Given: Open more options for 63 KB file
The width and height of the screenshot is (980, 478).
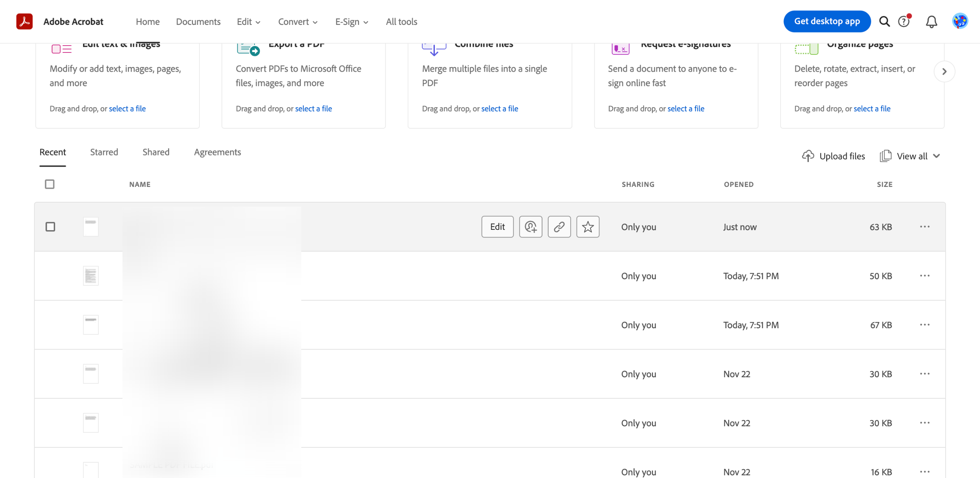Looking at the screenshot, I should 924,227.
